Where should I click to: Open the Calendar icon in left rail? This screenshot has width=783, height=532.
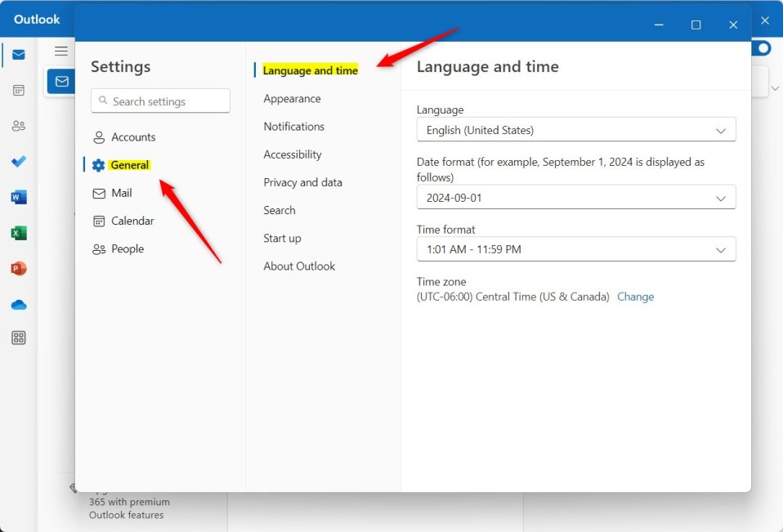point(19,90)
